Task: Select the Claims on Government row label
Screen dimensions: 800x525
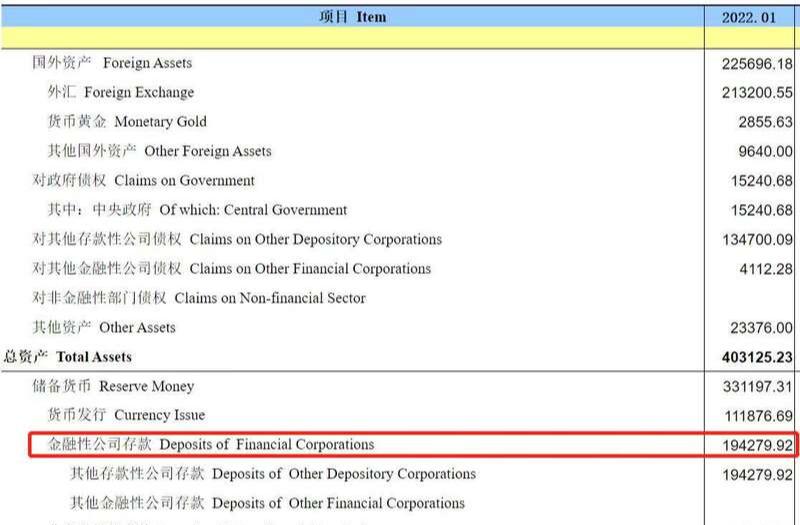Action: [143, 181]
